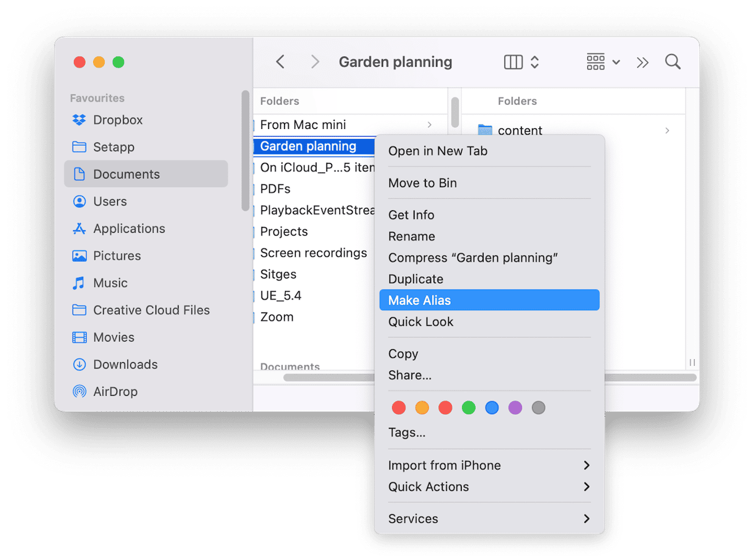Image resolution: width=754 pixels, height=560 pixels.
Task: Apply the purple tag color
Action: click(x=515, y=407)
